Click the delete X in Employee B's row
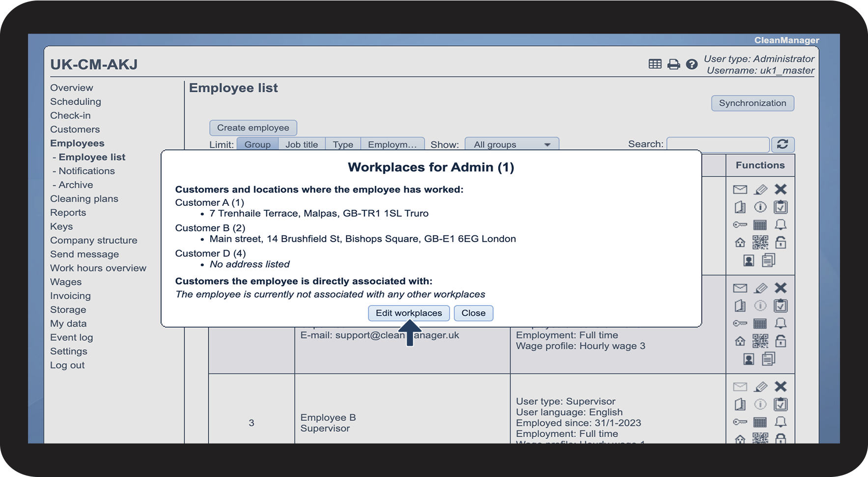This screenshot has height=477, width=868. tap(781, 387)
